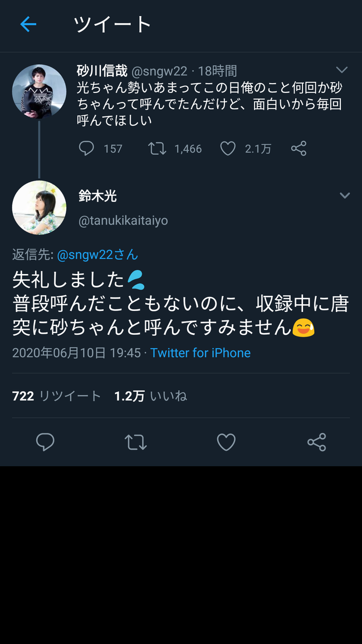
Task: Expand options chevron on 鈴木光's tweet
Action: pyautogui.click(x=345, y=196)
